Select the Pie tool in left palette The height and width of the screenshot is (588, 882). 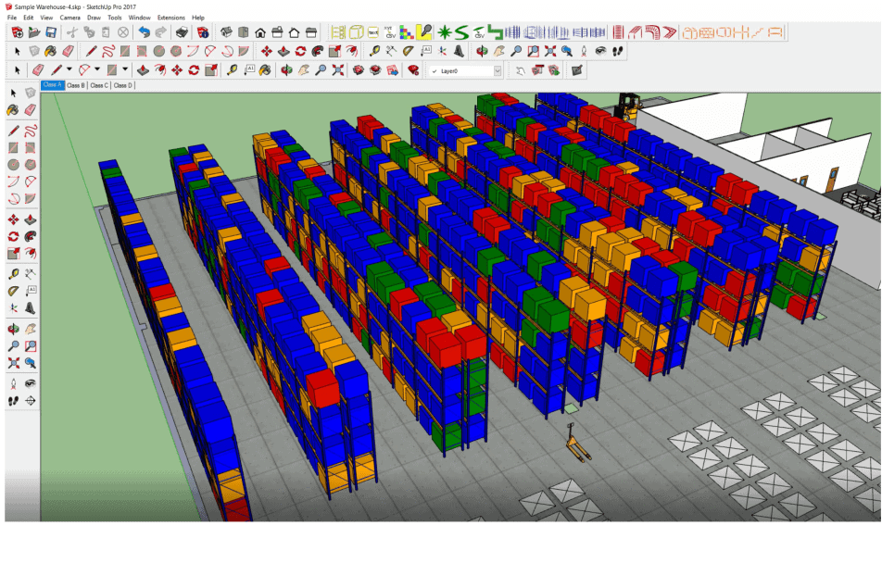31,198
